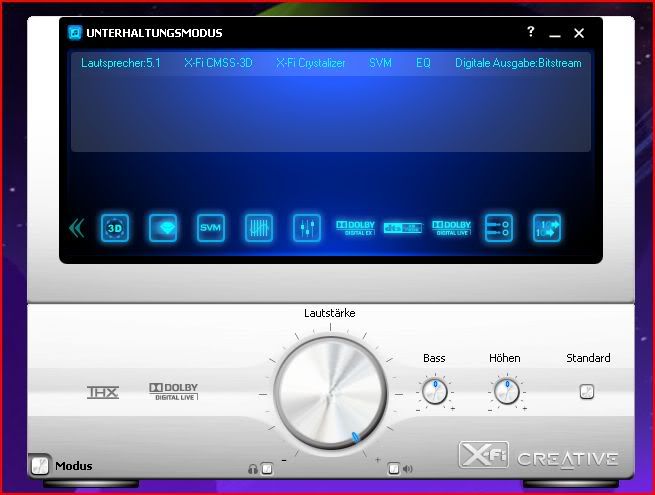The width and height of the screenshot is (655, 495).
Task: Select the X-Fi CMSS-3D status item
Action: tap(218, 63)
